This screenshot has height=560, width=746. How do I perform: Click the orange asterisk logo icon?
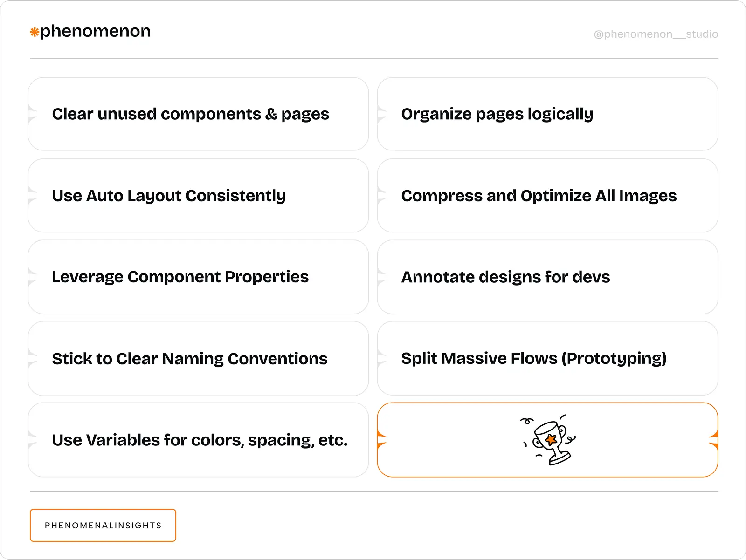pos(35,32)
